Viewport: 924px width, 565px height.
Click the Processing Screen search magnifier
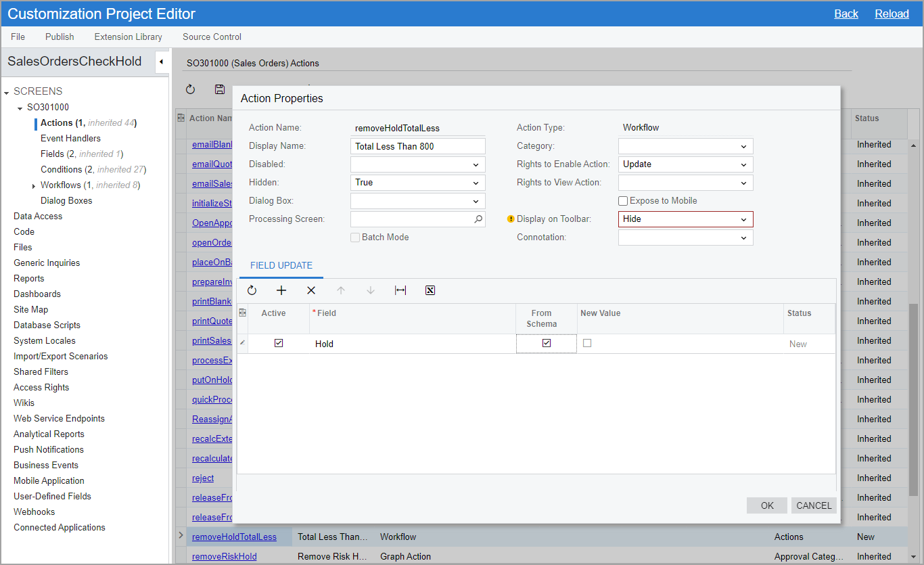click(x=478, y=219)
